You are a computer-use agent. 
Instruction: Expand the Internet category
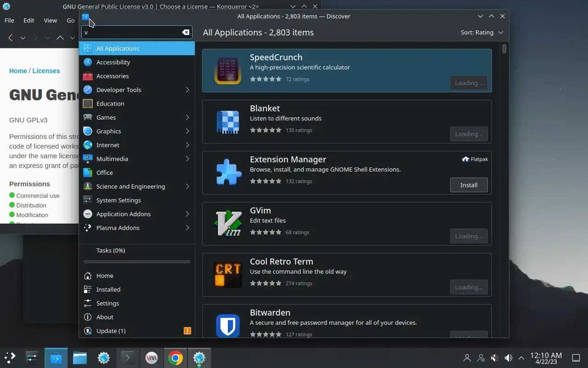pyautogui.click(x=187, y=145)
